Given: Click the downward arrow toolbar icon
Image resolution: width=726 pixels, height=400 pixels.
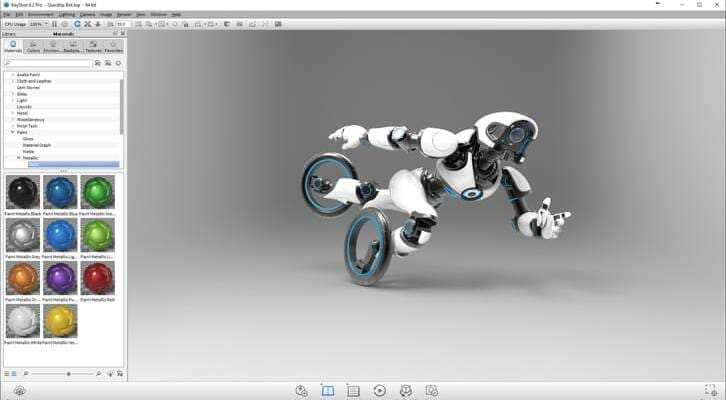Looking at the screenshot, I should 98,24.
